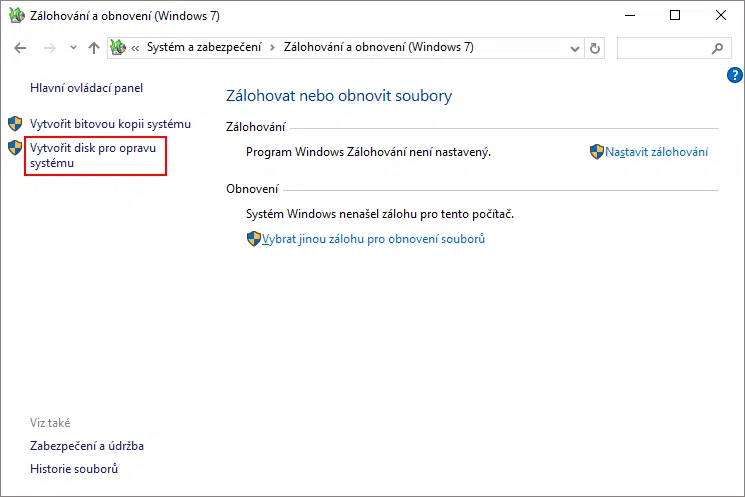This screenshot has width=745, height=497.
Task: Open the address bar history dropdown
Action: 574,48
